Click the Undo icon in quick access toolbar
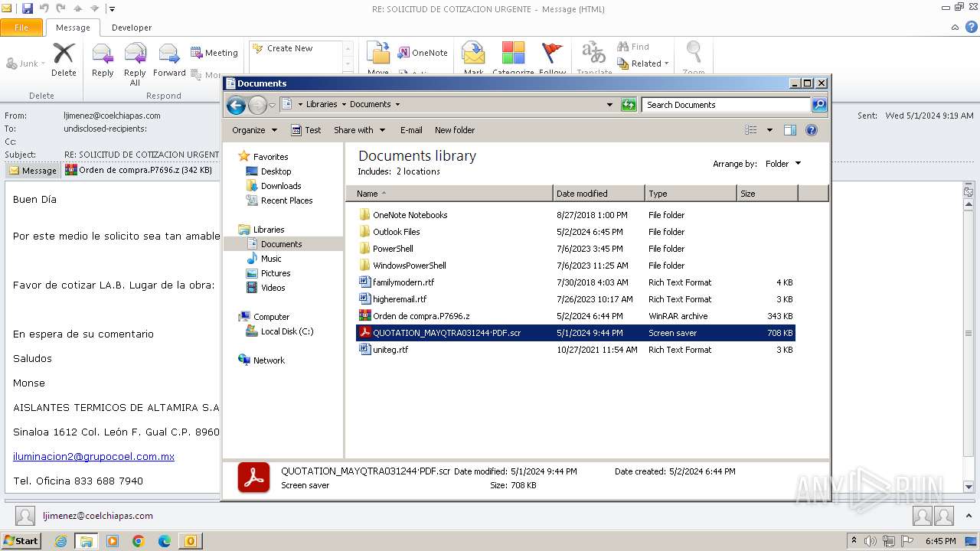980x551 pixels. [x=44, y=8]
